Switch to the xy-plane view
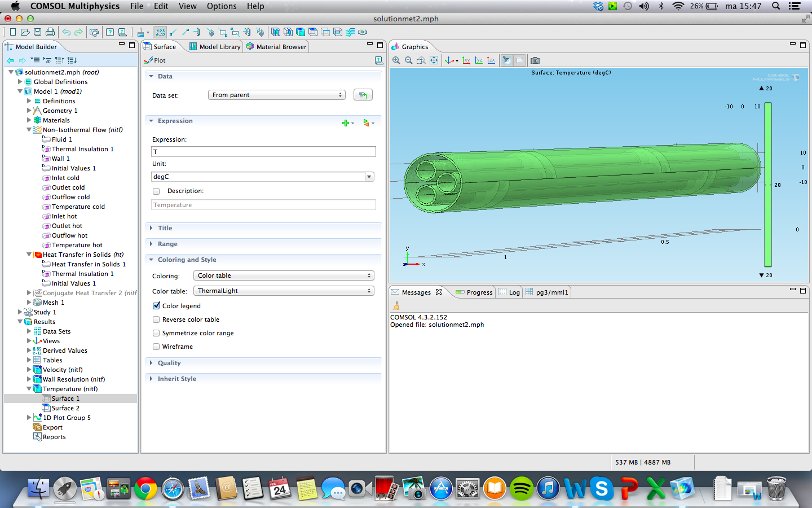 tap(466, 60)
